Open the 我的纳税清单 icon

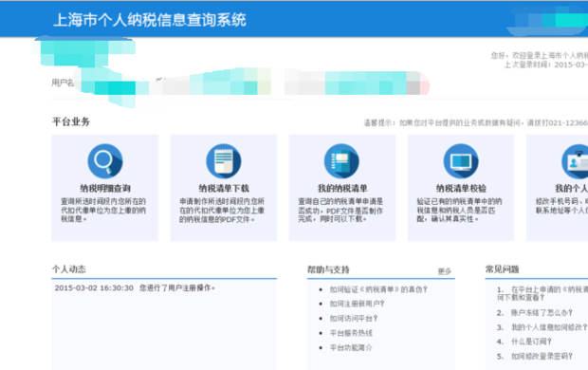pyautogui.click(x=341, y=161)
